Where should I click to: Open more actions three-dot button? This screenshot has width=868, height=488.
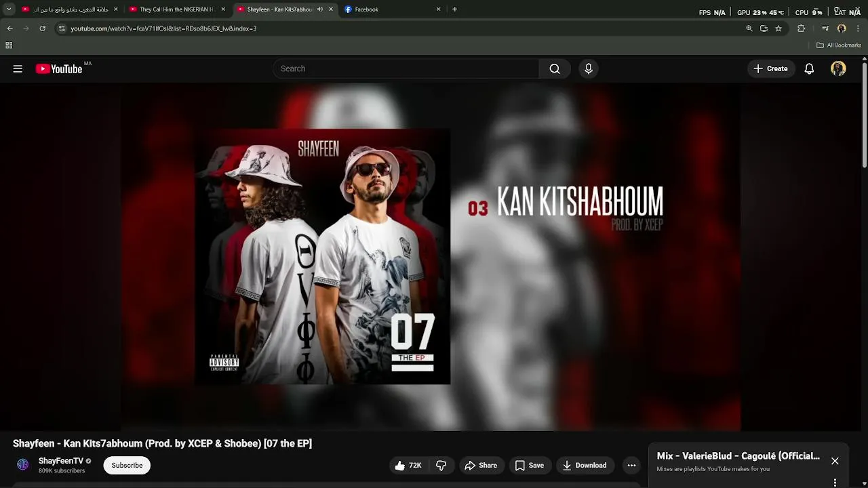coord(631,465)
